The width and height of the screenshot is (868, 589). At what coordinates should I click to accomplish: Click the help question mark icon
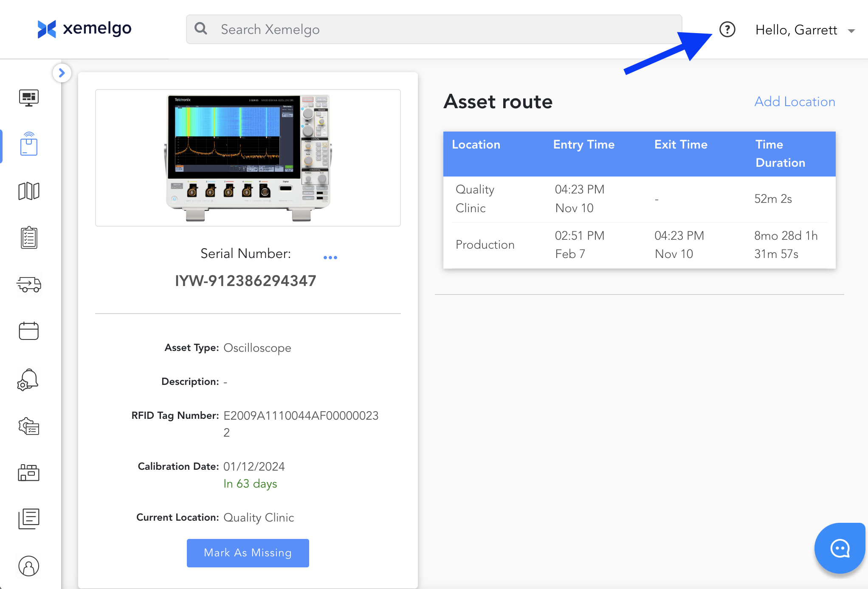727,30
